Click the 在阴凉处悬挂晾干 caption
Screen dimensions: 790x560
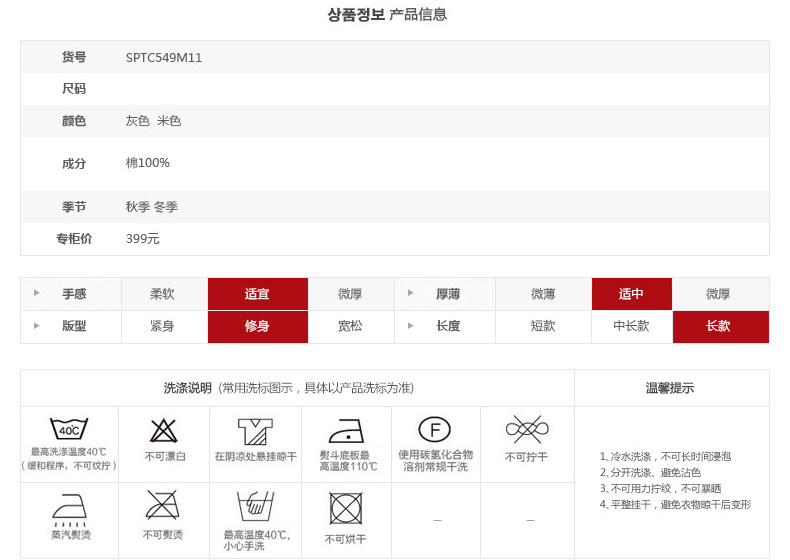pos(255,457)
